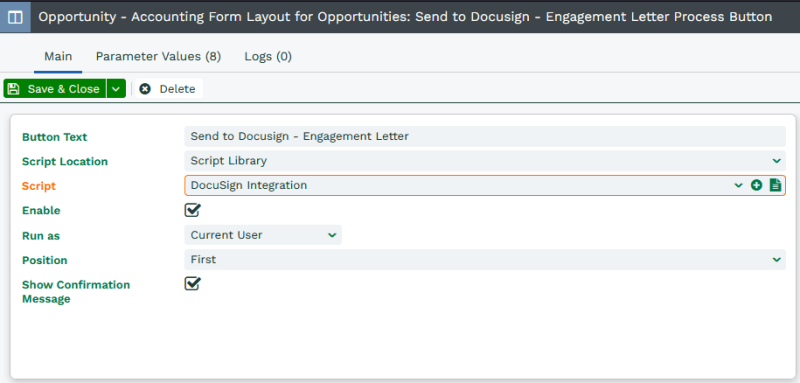The width and height of the screenshot is (800, 383).
Task: Select the Main tab
Action: click(x=58, y=56)
